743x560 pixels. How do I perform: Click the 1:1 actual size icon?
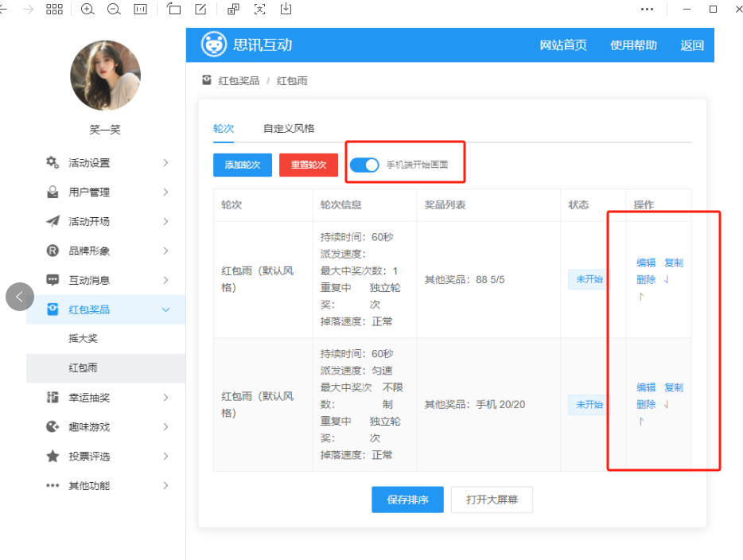(x=140, y=10)
